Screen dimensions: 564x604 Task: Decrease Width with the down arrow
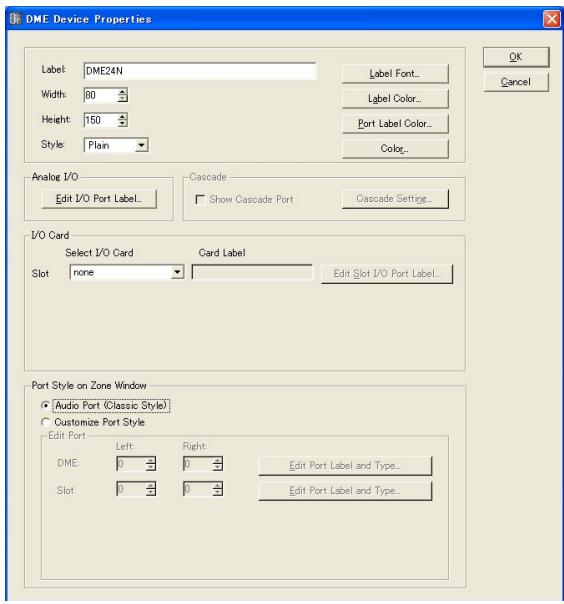[123, 99]
